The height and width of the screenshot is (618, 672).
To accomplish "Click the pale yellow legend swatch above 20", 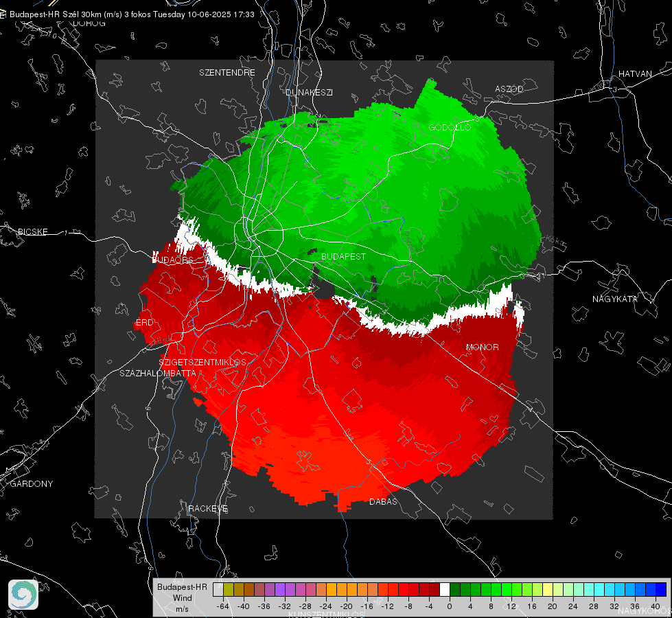I will coord(548,589).
